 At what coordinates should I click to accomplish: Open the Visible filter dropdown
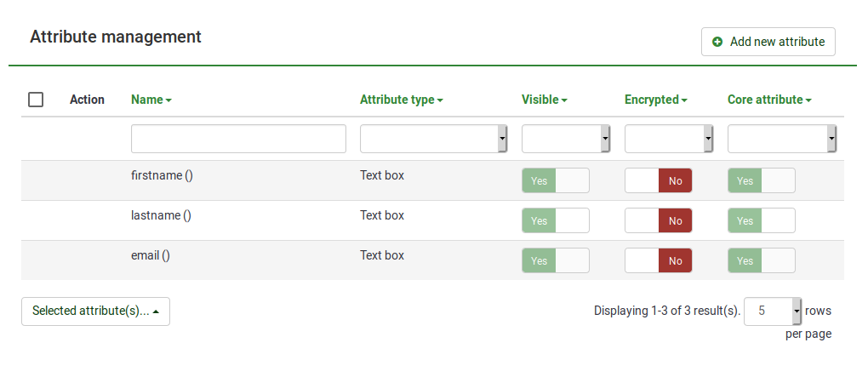pos(566,139)
